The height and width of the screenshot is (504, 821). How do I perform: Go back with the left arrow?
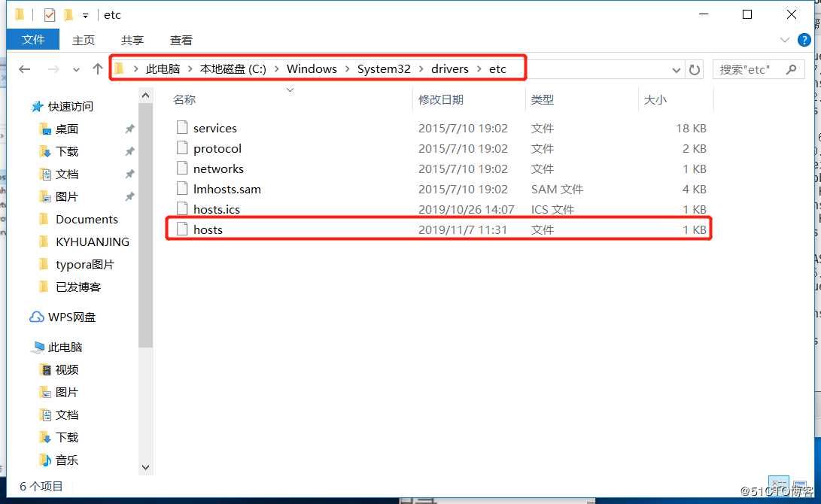click(25, 69)
